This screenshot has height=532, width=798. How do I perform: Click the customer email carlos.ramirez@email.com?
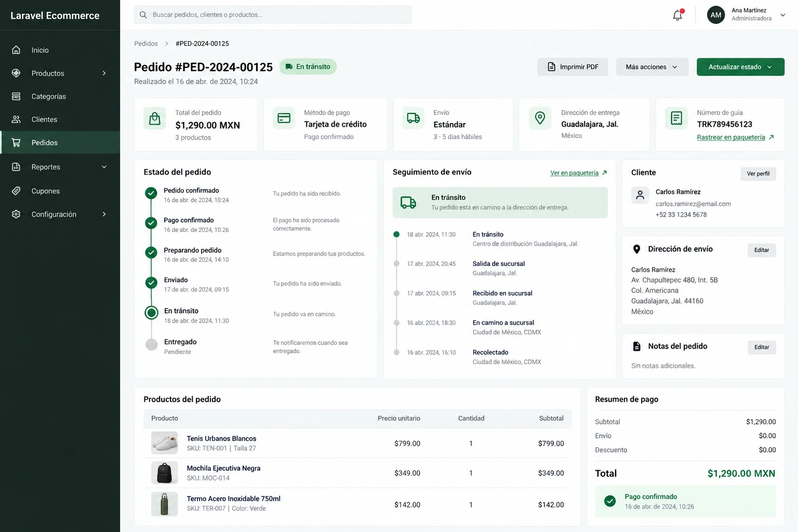click(693, 204)
